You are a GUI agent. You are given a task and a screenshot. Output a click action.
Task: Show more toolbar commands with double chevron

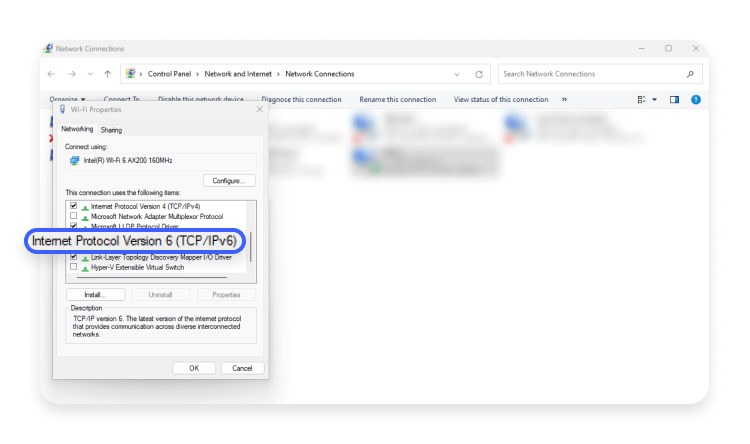pyautogui.click(x=564, y=100)
